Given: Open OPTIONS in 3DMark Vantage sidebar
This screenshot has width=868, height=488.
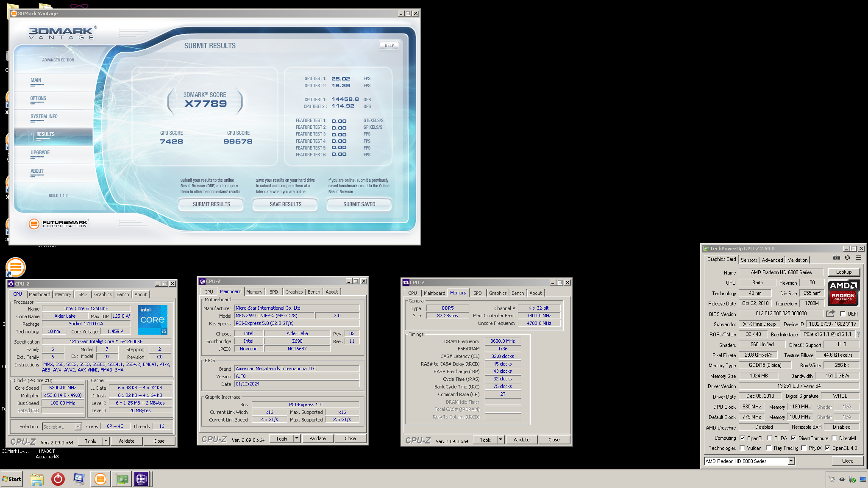Looking at the screenshot, I should (38, 98).
